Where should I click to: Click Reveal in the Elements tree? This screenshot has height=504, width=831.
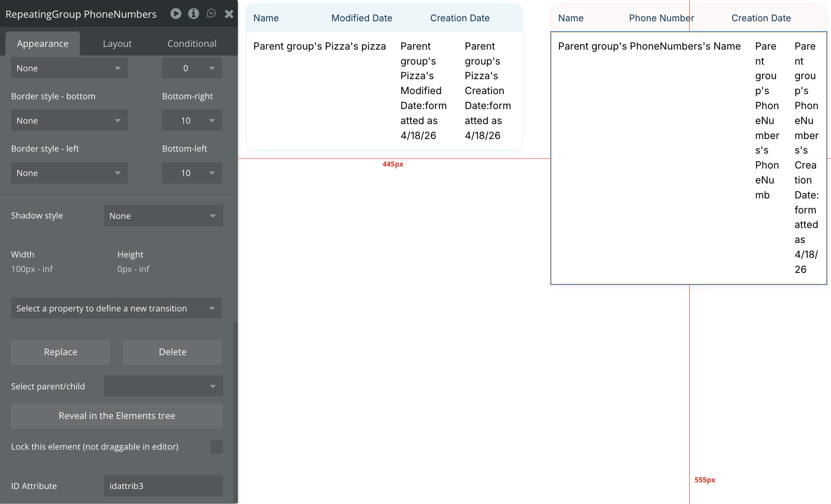point(117,416)
